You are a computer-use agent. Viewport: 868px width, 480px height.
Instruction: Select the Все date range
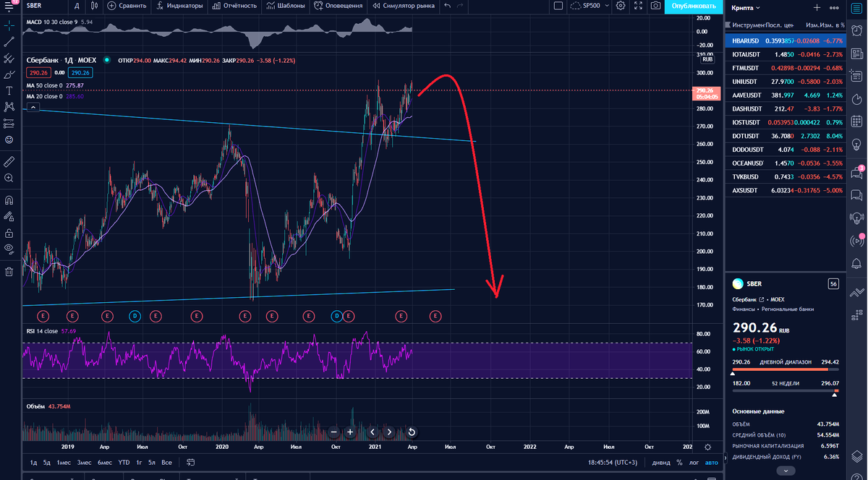(x=166, y=462)
